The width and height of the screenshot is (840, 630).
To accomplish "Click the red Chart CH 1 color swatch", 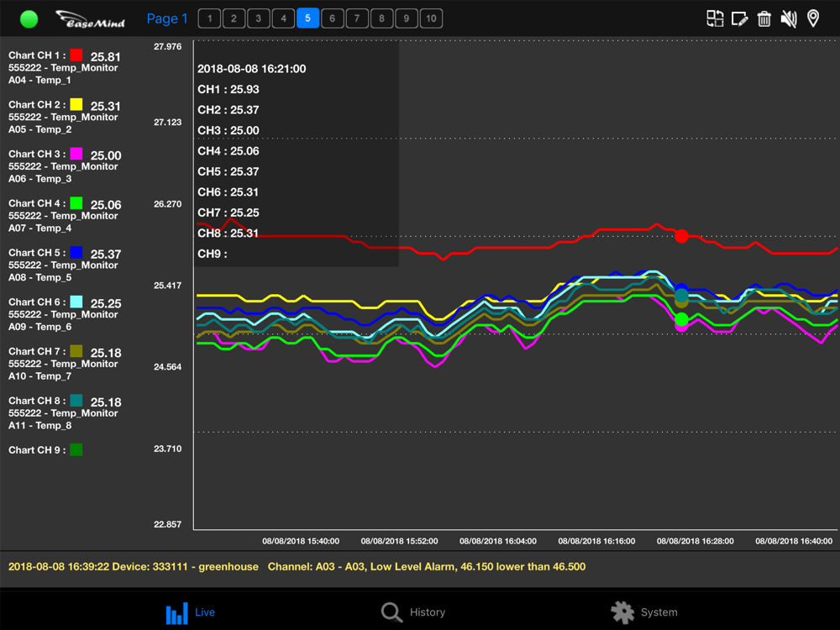I will (x=76, y=55).
